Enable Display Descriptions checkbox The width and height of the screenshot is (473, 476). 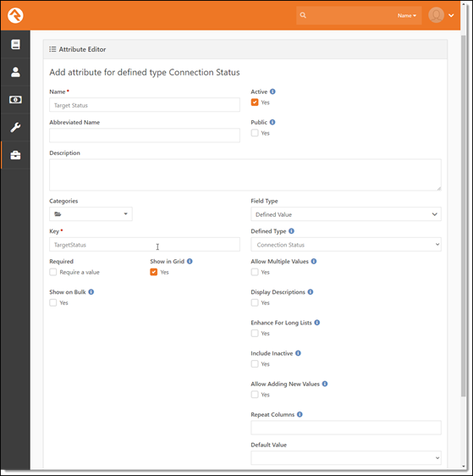click(255, 302)
